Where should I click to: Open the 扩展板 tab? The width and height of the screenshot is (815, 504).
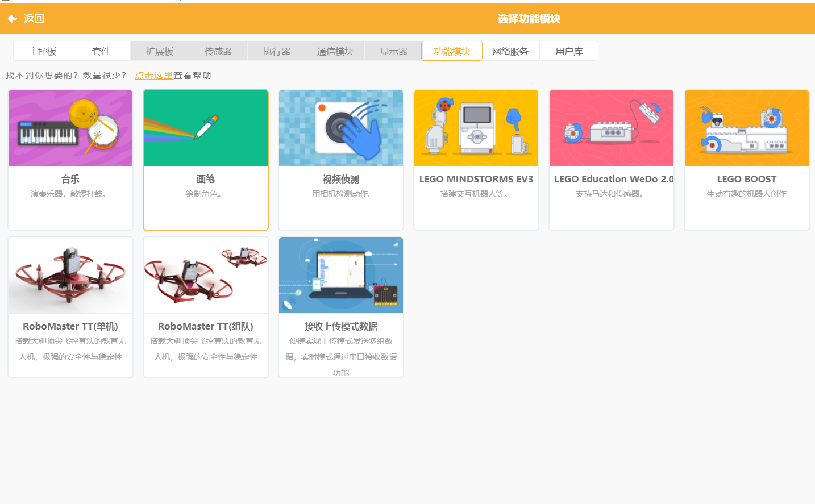(160, 51)
